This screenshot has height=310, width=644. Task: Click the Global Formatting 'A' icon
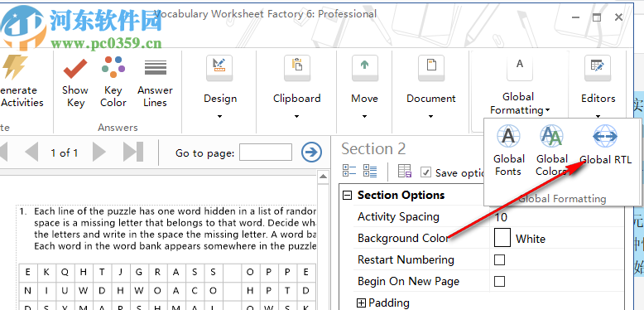tap(520, 67)
